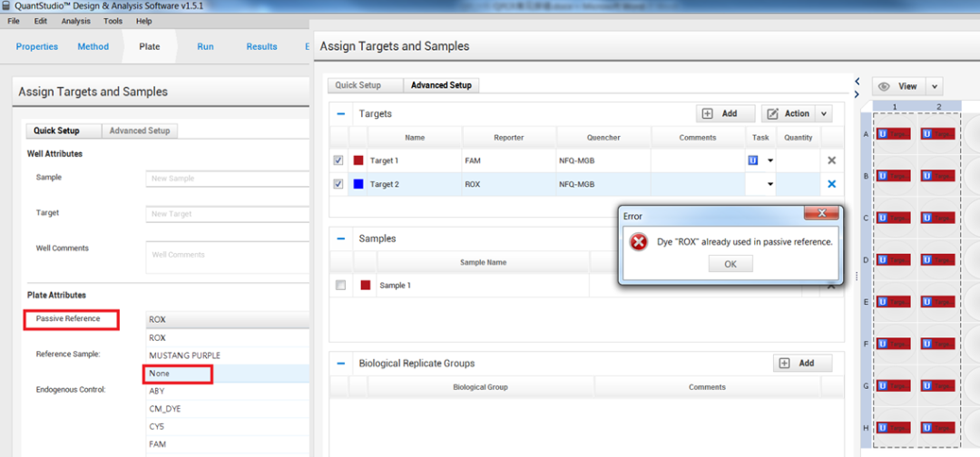Select None in Passive Reference list

coord(228,374)
